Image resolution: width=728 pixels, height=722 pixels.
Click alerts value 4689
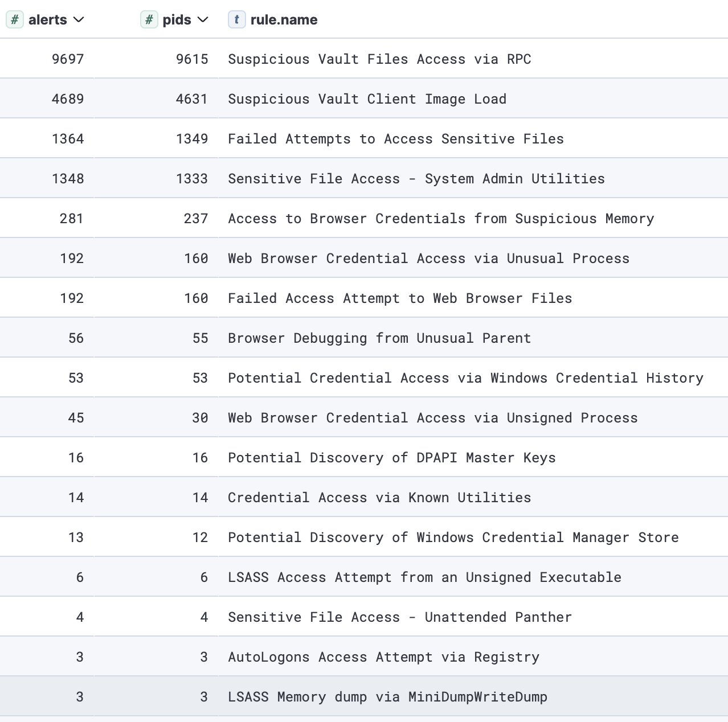click(x=68, y=99)
